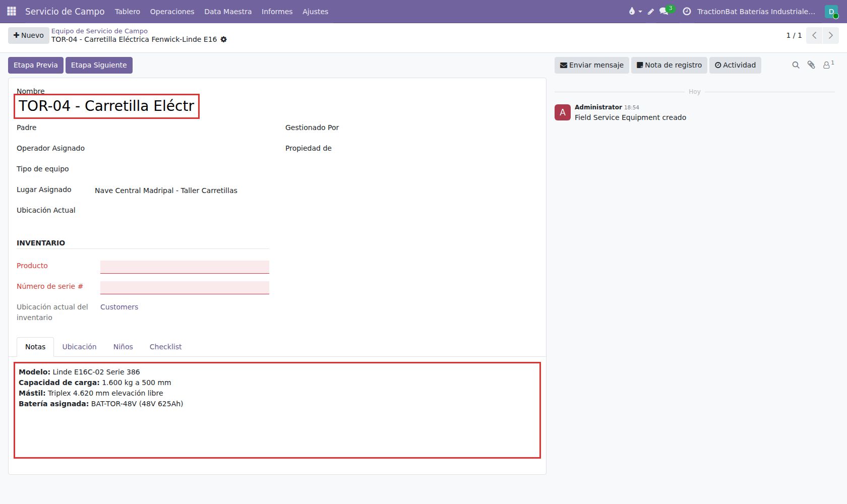Viewport: 847px width, 504px height.
Task: Click the water drop icon in the top bar
Action: point(635,11)
